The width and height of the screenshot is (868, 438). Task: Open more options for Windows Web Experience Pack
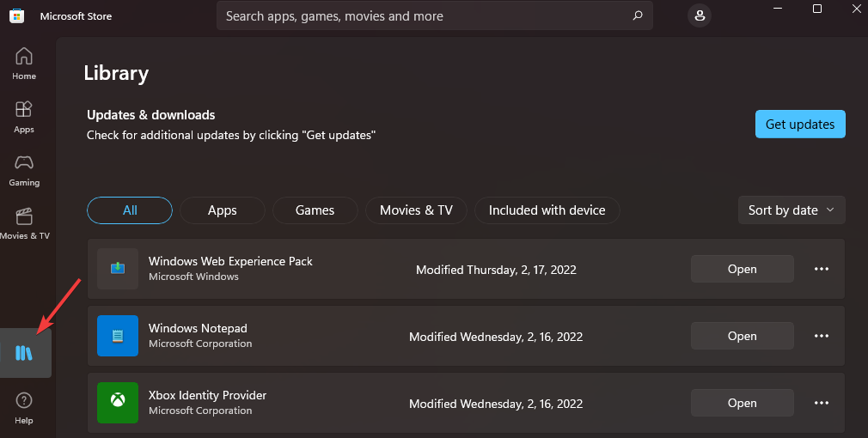tap(822, 269)
